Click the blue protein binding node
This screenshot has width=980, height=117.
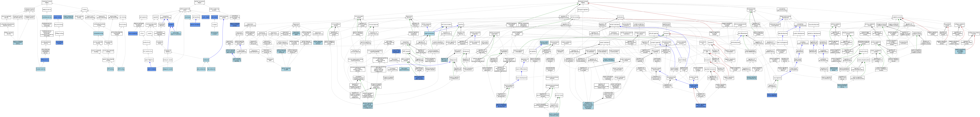(x=57, y=17)
